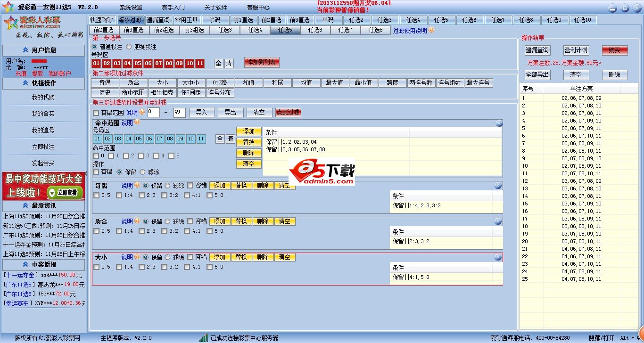This screenshot has height=343, width=644.
Task: Open 发起合买 quick action
Action: point(43,163)
